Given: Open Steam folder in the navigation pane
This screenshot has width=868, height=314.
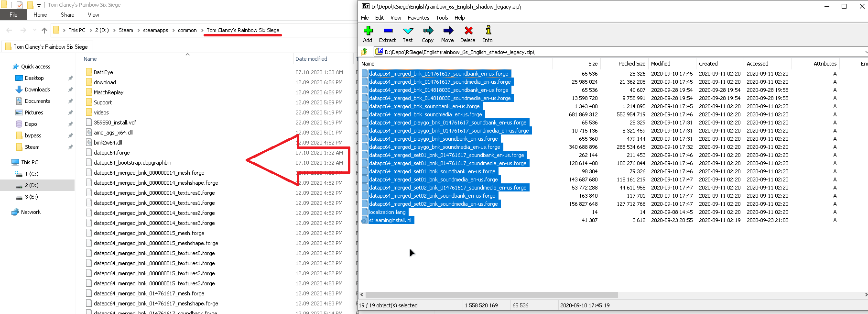Looking at the screenshot, I should click(x=32, y=147).
